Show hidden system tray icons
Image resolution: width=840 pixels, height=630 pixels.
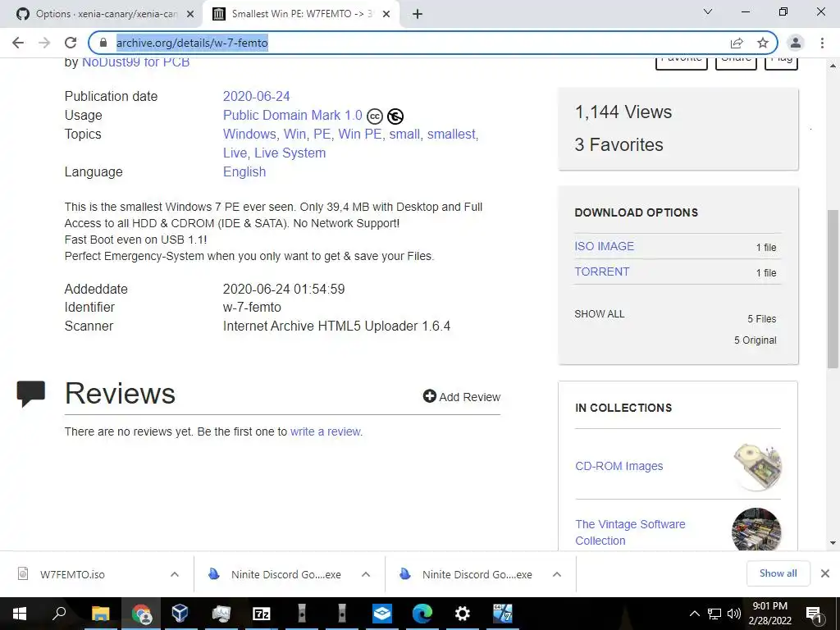tap(694, 614)
